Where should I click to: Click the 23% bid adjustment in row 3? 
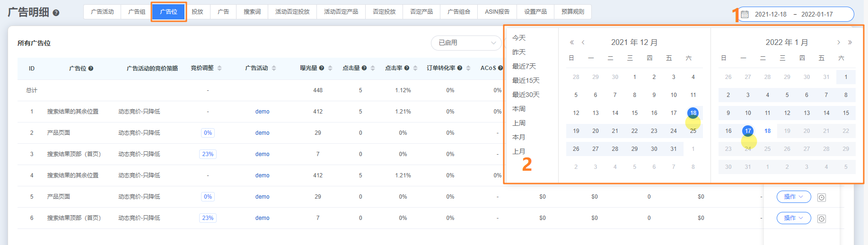(x=208, y=154)
